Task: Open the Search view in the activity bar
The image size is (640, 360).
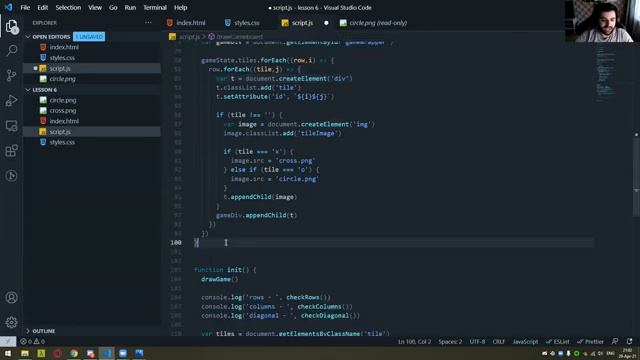Action: [x=11, y=51]
